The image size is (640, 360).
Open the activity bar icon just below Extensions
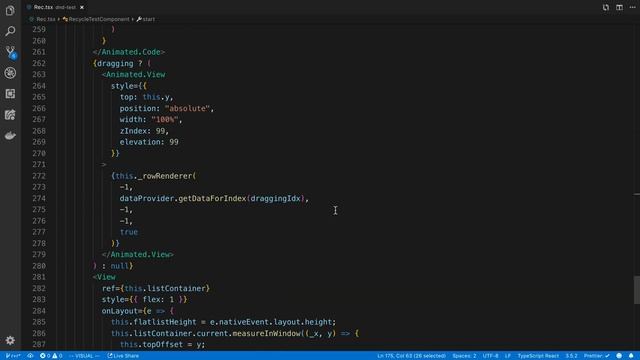(10, 115)
